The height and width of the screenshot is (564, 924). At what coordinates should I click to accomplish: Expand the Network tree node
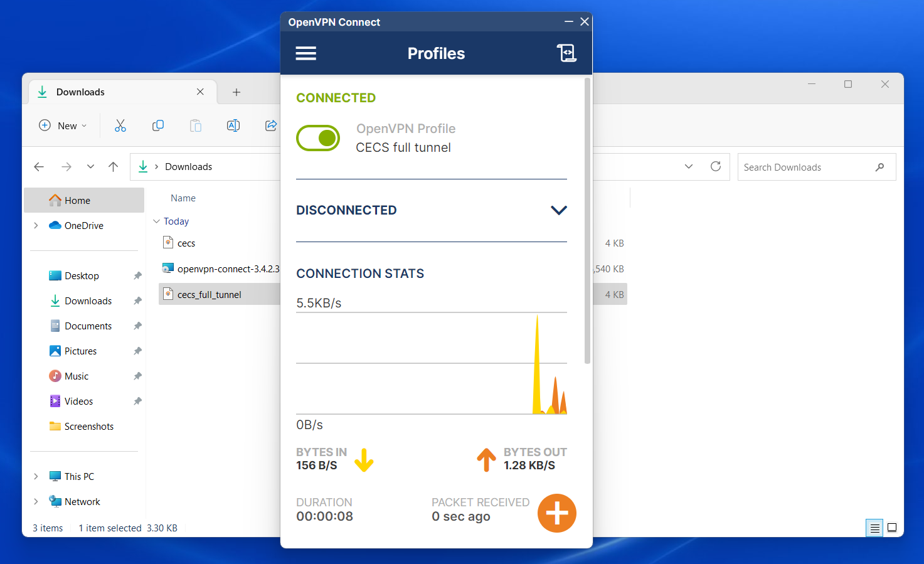[36, 502]
